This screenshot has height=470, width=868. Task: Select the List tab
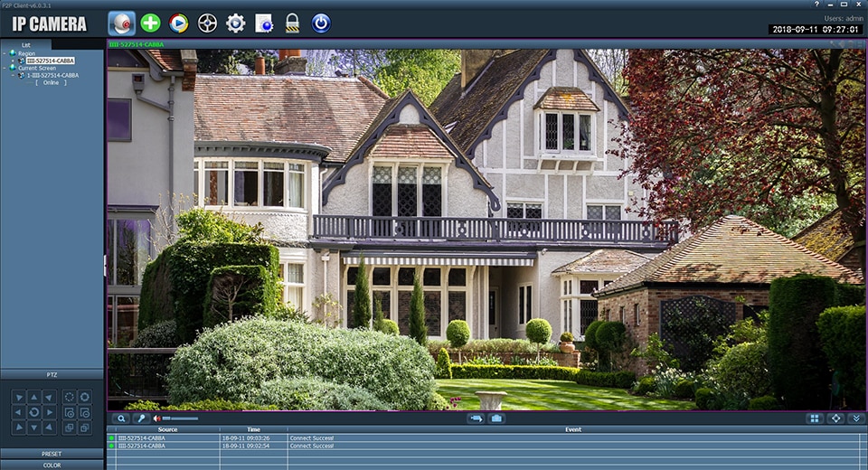pyautogui.click(x=25, y=44)
